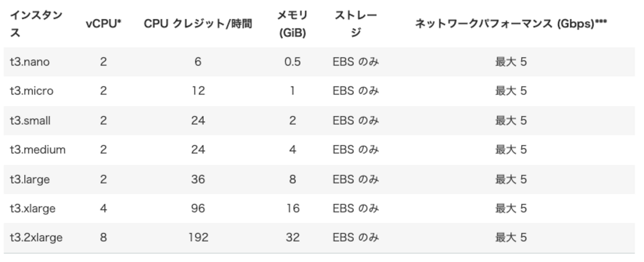644x262 pixels.
Task: Select the 192 CPU credits value
Action: (198, 238)
